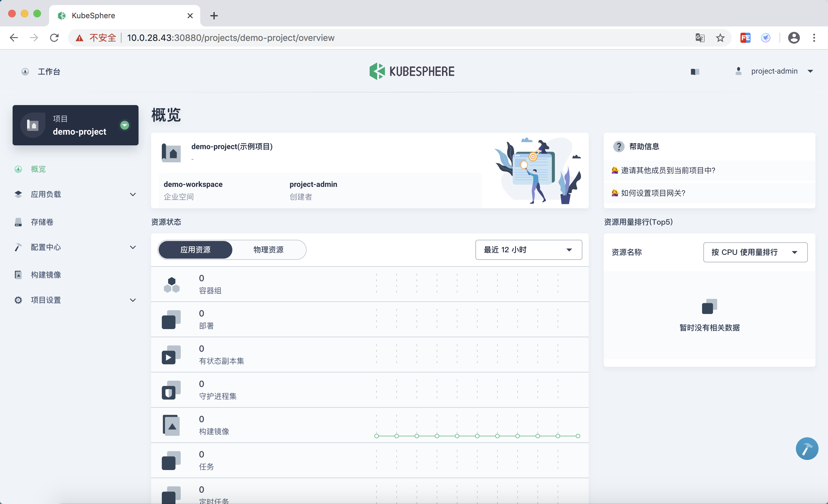Click the Chrome translate page icon
828x504 pixels.
700,38
